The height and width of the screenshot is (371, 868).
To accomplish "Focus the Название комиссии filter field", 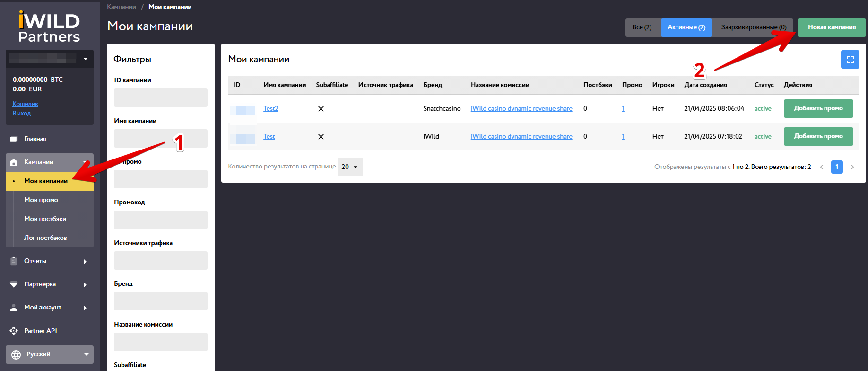I will coord(161,342).
